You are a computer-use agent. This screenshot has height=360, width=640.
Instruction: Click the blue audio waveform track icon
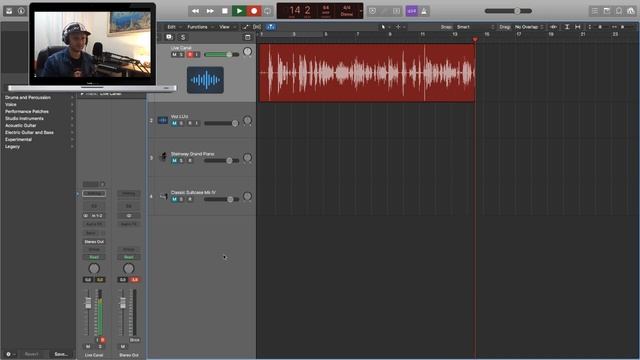pyautogui.click(x=205, y=80)
